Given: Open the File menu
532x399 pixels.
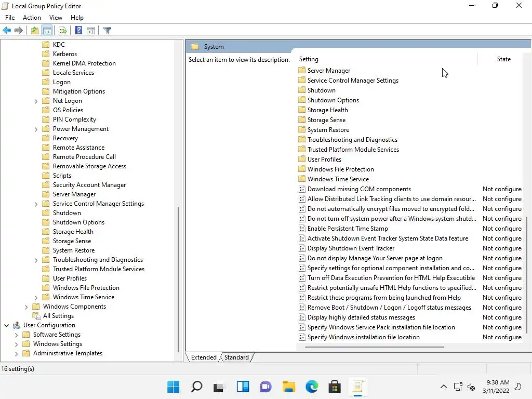Looking at the screenshot, I should pos(10,18).
